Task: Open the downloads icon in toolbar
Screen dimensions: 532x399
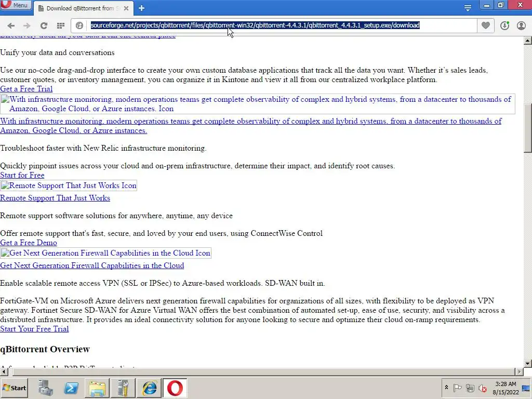Action: pyautogui.click(x=504, y=25)
